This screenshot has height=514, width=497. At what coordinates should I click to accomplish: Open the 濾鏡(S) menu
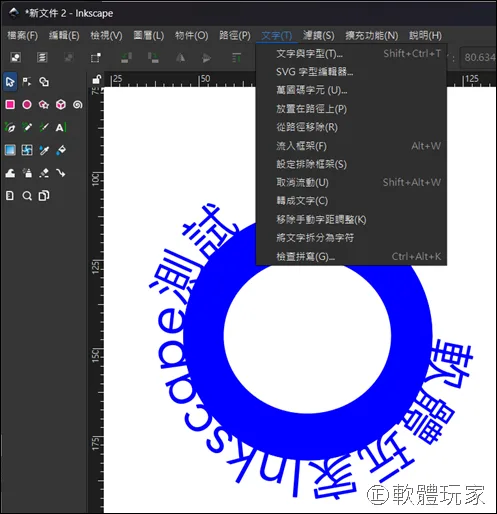[x=319, y=35]
